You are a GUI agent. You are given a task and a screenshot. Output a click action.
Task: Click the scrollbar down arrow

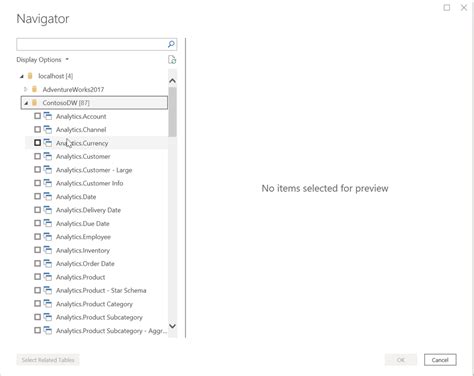(172, 326)
